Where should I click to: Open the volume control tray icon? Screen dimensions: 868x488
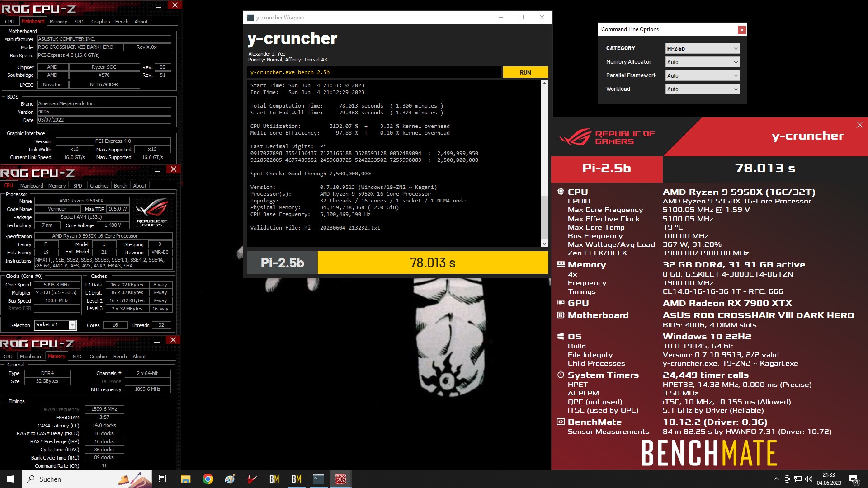click(x=809, y=479)
